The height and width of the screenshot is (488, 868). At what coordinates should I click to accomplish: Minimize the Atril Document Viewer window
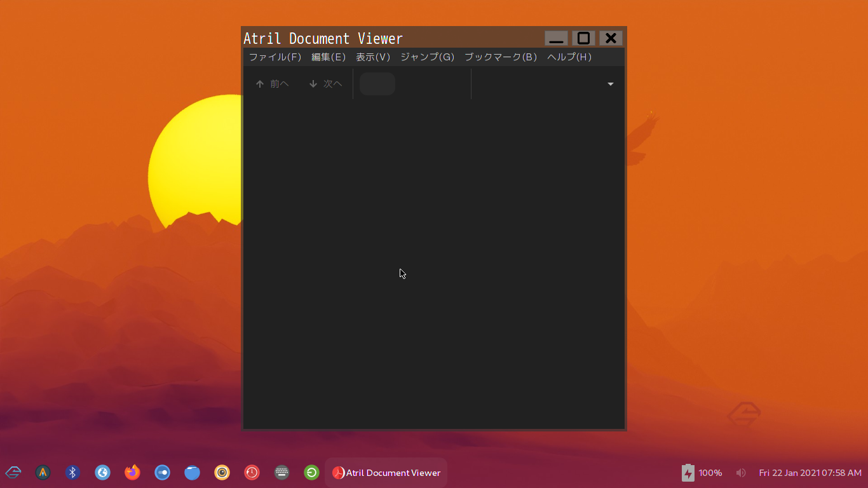coord(556,38)
